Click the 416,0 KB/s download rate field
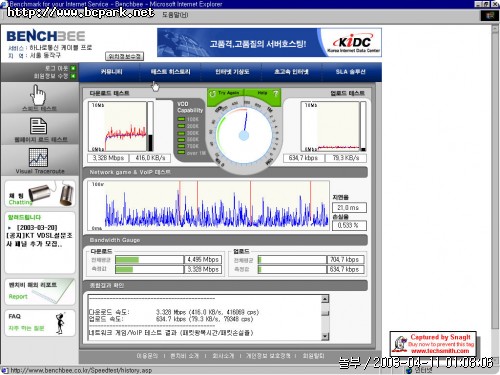Viewport: 500px width, 375px height. coord(150,158)
